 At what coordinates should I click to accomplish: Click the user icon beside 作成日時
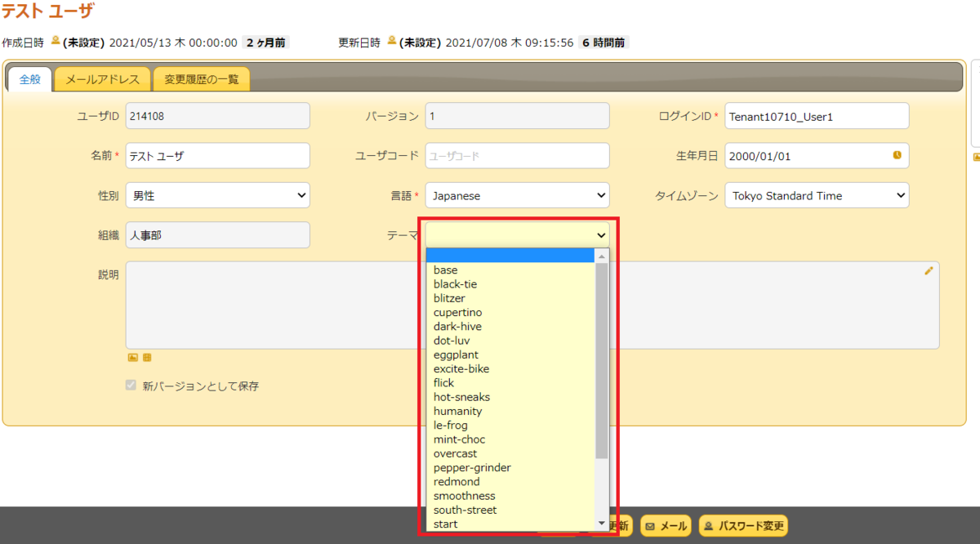[x=56, y=41]
